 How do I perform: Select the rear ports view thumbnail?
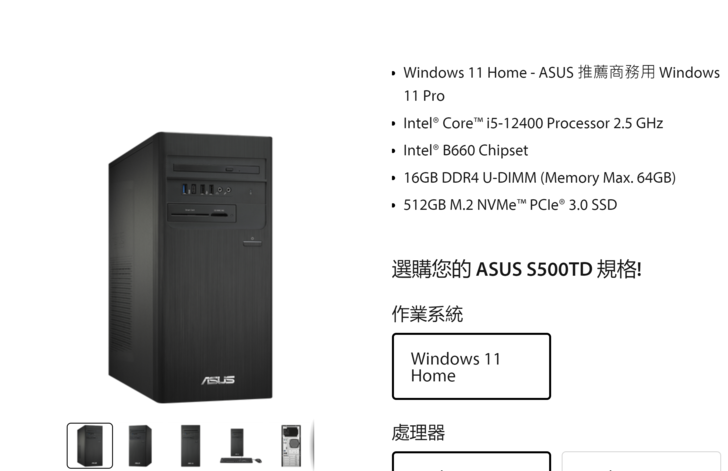coord(291,445)
